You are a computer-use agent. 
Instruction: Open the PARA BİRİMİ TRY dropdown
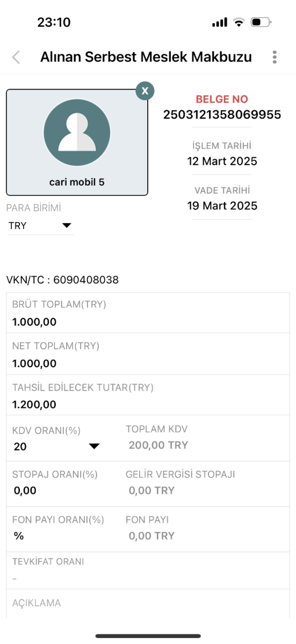[x=40, y=226]
